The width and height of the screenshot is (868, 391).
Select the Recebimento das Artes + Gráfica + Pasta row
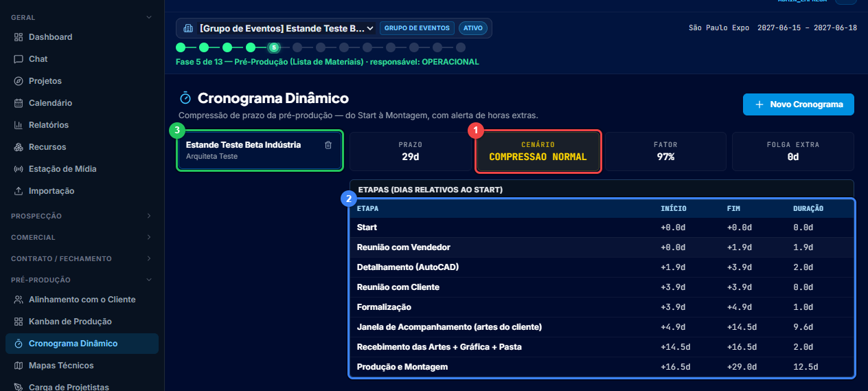tap(602, 347)
